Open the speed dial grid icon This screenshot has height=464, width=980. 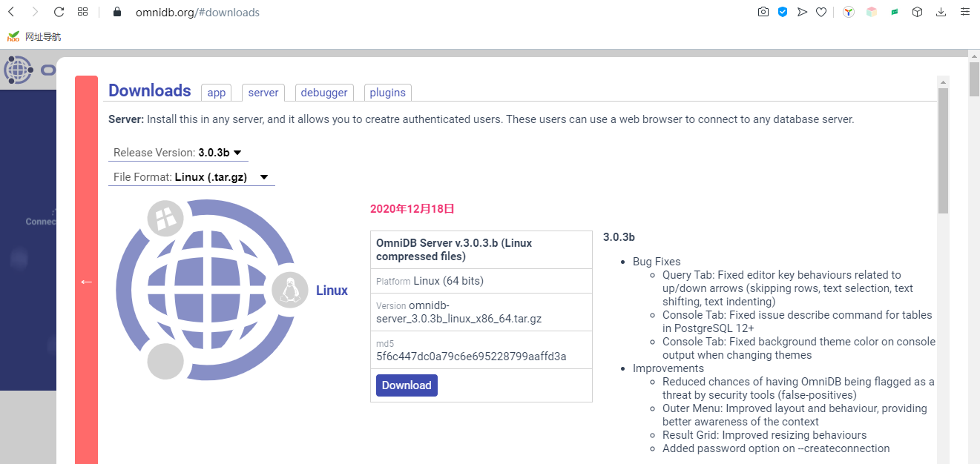pyautogui.click(x=82, y=12)
